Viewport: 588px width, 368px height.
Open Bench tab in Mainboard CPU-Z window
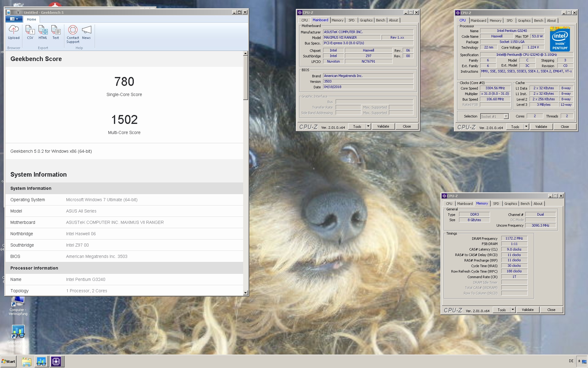click(381, 20)
